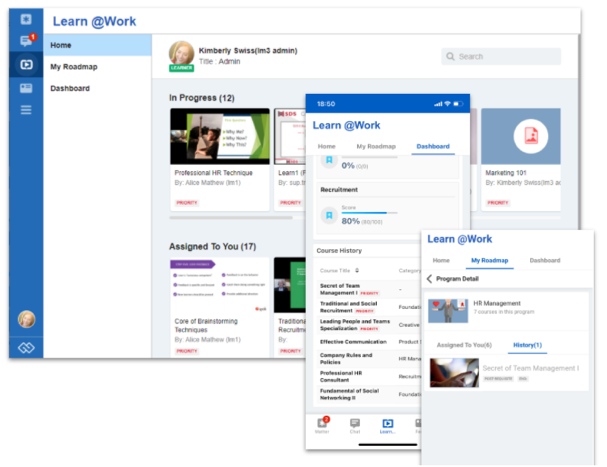Open the Marketing 101 course card
607x467 pixels.
[521, 160]
